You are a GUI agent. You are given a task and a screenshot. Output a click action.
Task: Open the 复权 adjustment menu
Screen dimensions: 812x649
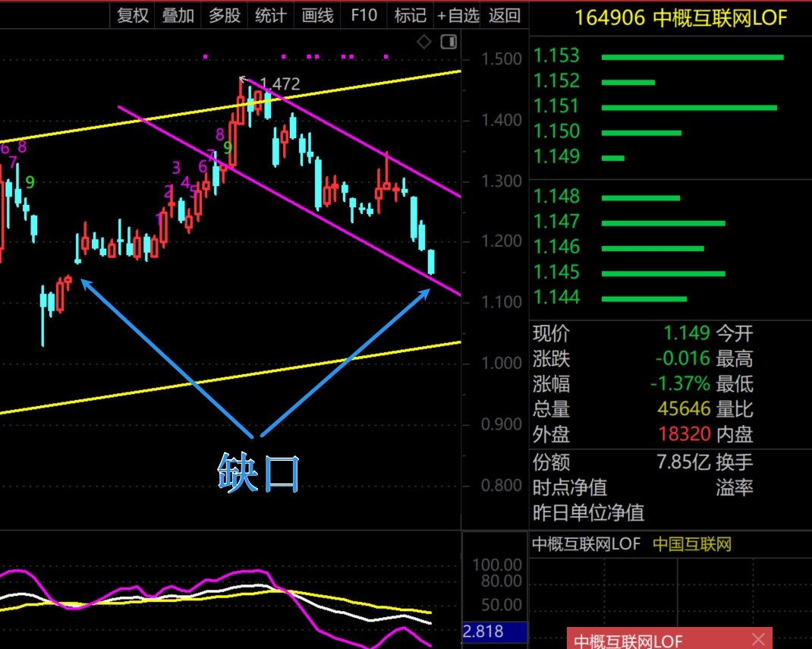coord(132,15)
